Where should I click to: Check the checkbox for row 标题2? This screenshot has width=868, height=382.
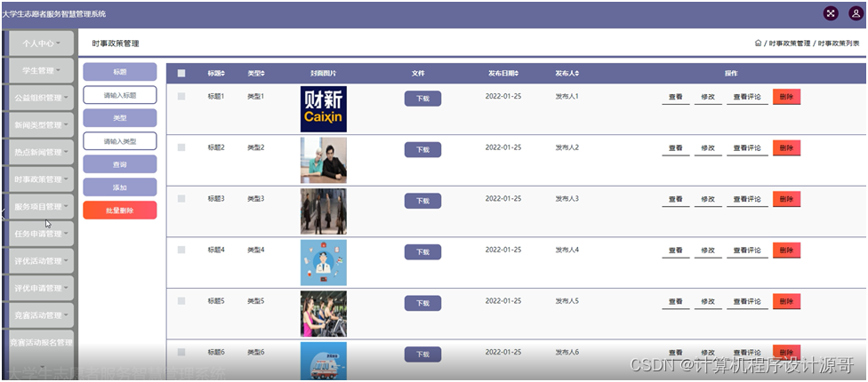[x=181, y=147]
